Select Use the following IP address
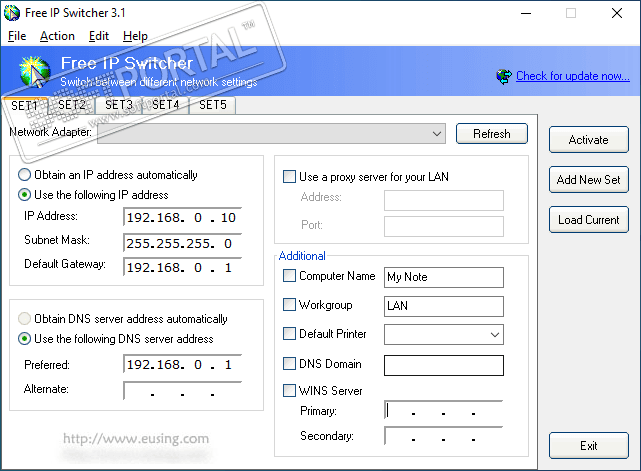Viewport: 641px width, 471px height. click(x=94, y=195)
